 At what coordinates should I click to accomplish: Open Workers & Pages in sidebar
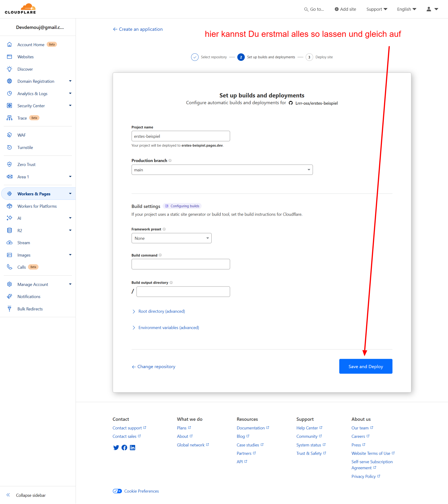click(x=34, y=194)
